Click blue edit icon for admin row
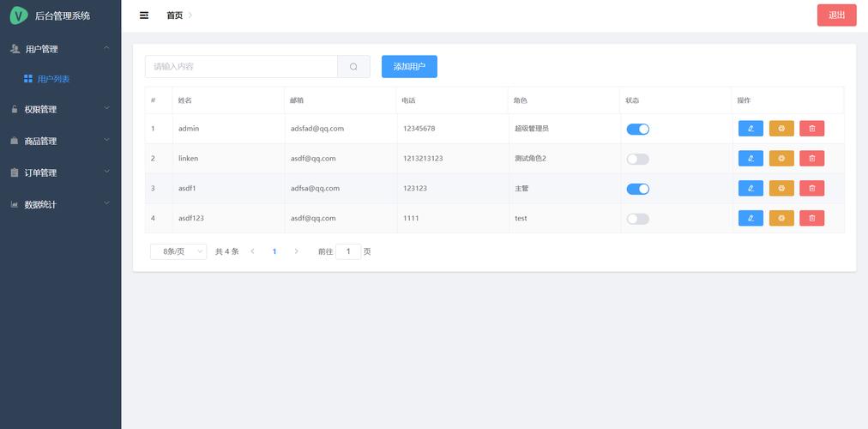 click(x=750, y=129)
